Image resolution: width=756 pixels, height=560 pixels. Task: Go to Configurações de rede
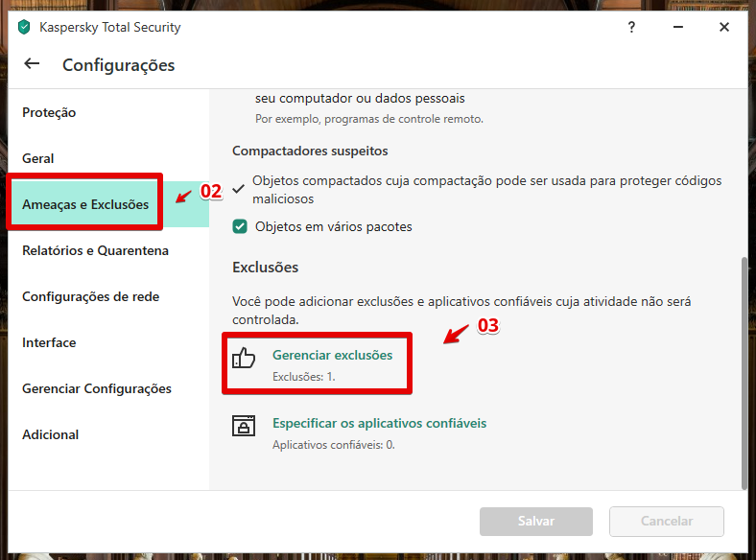(90, 296)
